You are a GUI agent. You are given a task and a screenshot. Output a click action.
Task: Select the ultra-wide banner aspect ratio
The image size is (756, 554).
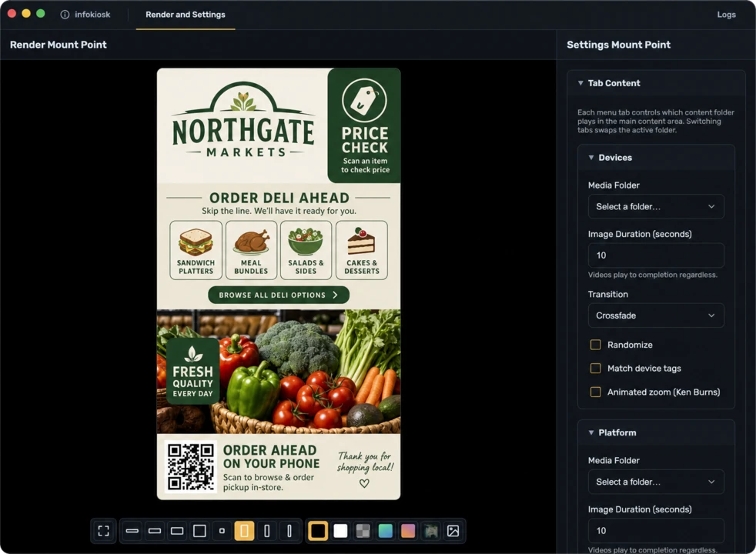(132, 531)
